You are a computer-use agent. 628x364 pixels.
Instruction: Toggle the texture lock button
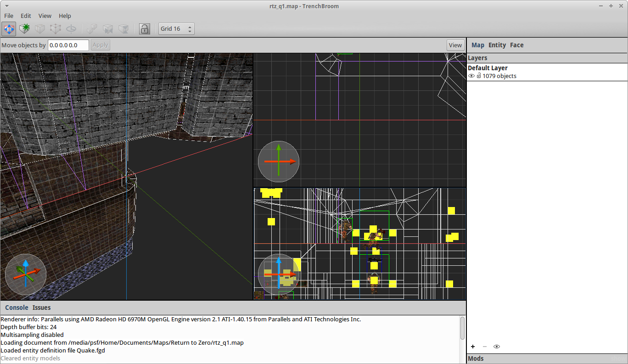click(144, 29)
